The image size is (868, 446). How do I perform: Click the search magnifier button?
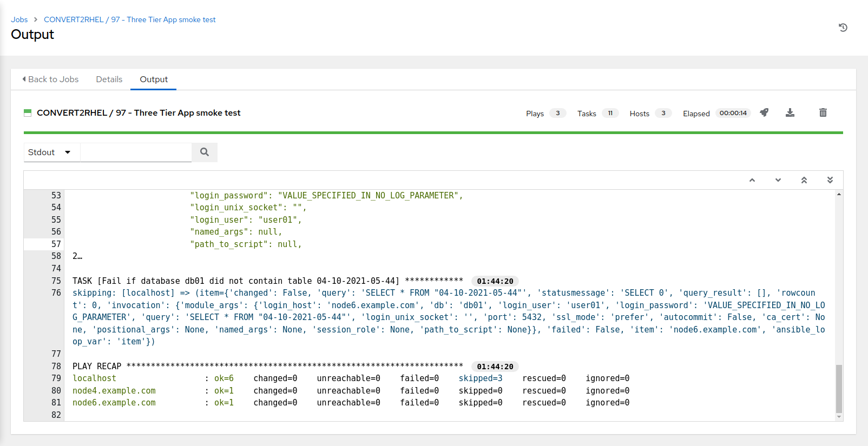click(x=205, y=152)
